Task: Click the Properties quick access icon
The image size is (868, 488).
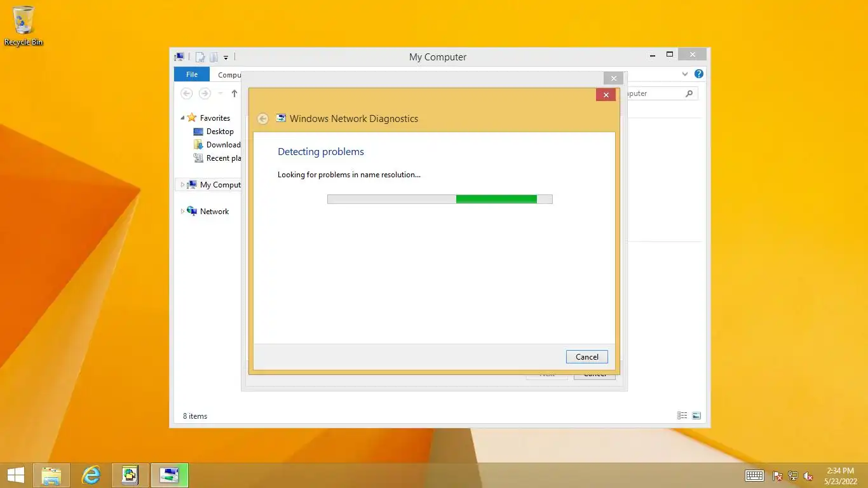Action: point(200,57)
